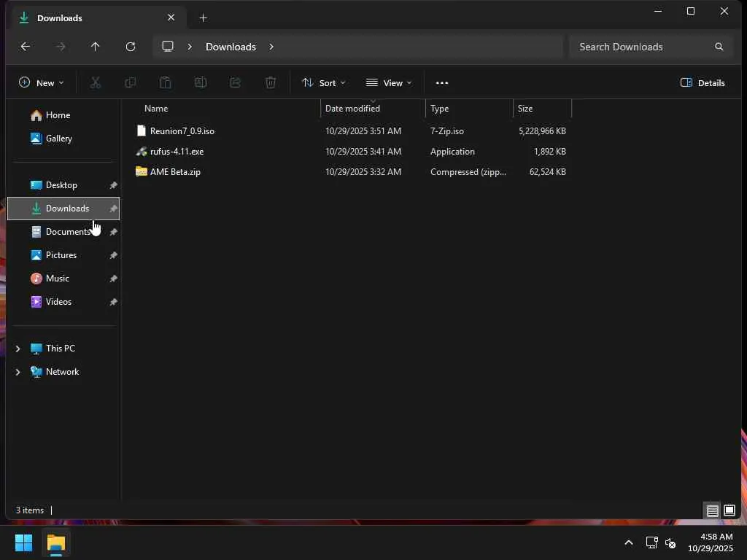The image size is (747, 560).
Task: Click the 1,892 KB size cell
Action: 550,152
